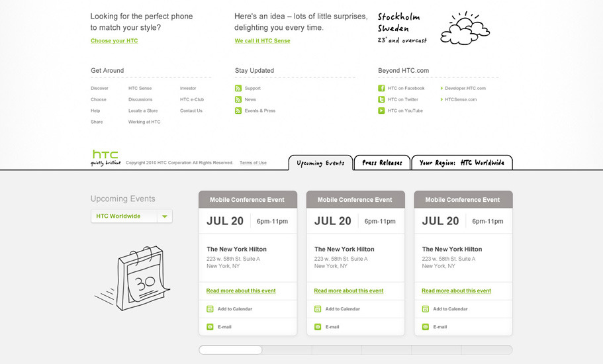Click the HTC quietly brilliant logo

[105, 158]
